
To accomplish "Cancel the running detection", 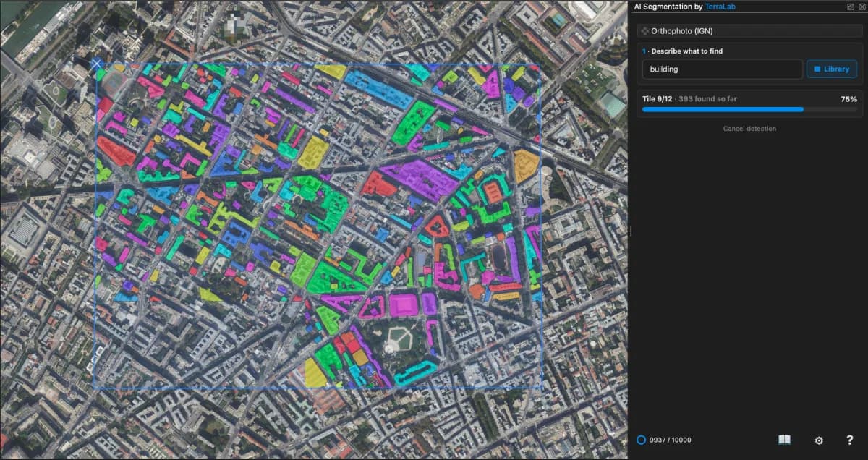I will coord(749,129).
